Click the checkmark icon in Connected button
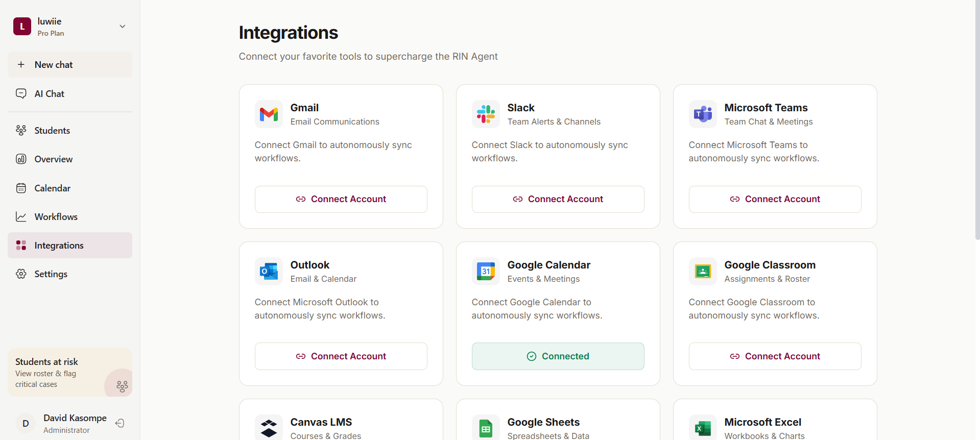Screen dimensions: 980x440 (x=532, y=356)
